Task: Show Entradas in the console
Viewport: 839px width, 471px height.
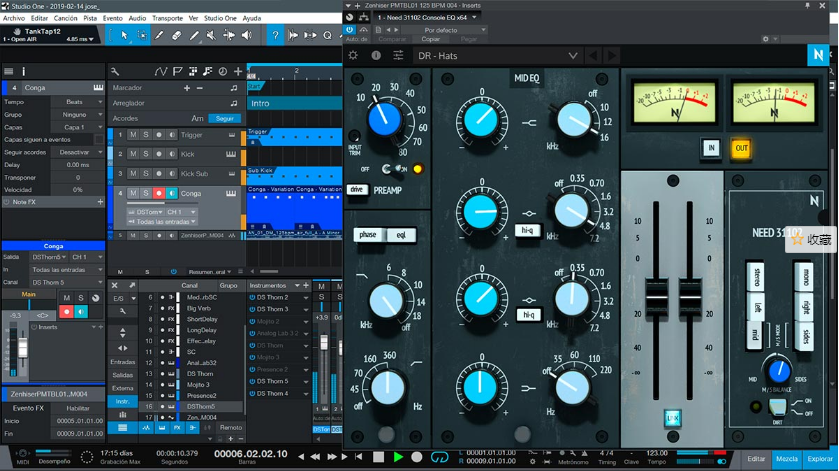Action: click(123, 362)
